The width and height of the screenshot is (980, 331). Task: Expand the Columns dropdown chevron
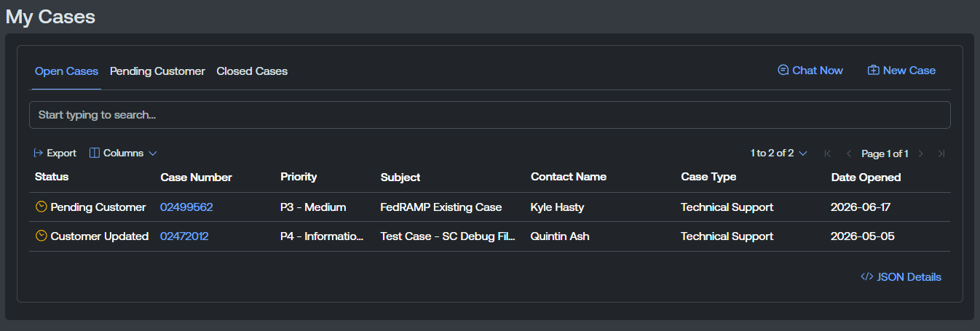(153, 153)
